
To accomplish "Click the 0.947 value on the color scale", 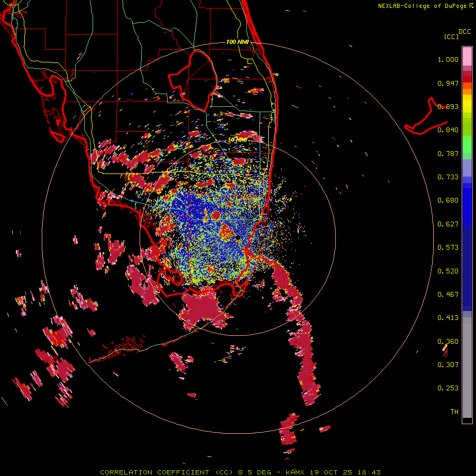I will [x=448, y=83].
